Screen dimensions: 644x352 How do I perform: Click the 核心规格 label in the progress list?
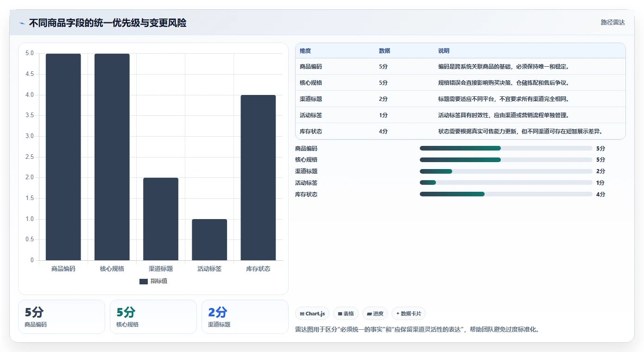pyautogui.click(x=306, y=160)
